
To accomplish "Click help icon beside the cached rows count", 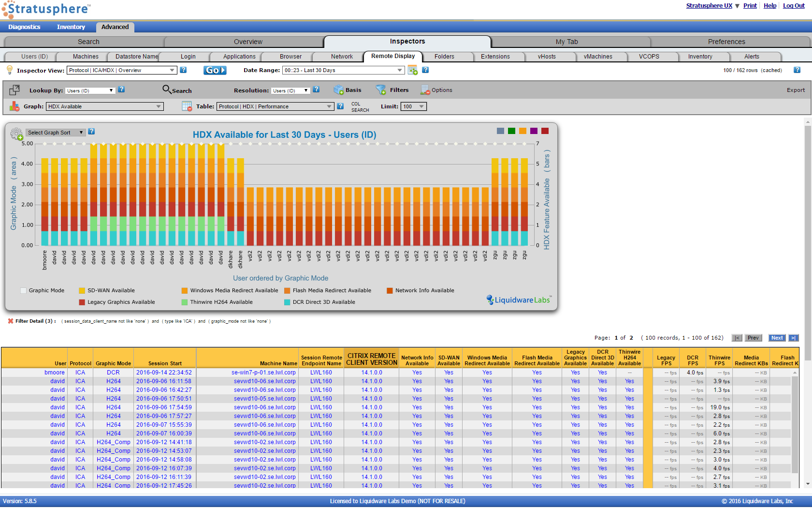I will click(x=797, y=70).
